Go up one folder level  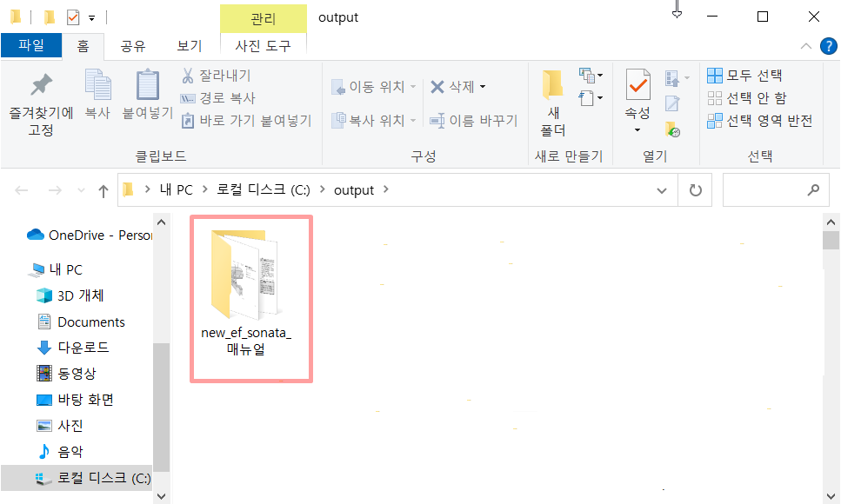point(103,191)
